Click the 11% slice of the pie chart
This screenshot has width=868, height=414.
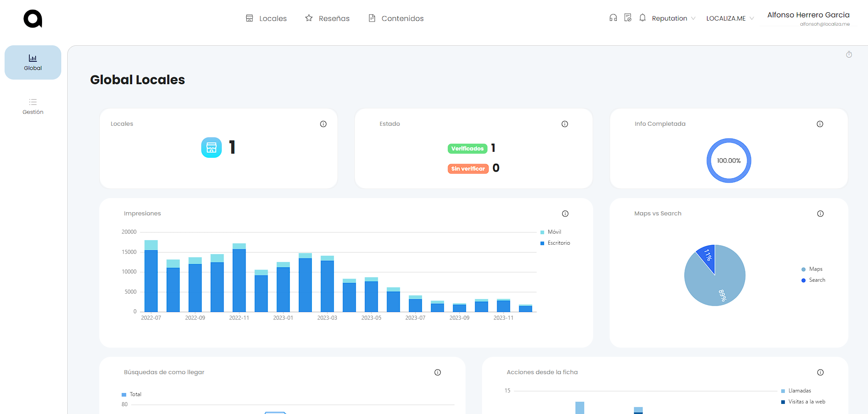click(708, 256)
